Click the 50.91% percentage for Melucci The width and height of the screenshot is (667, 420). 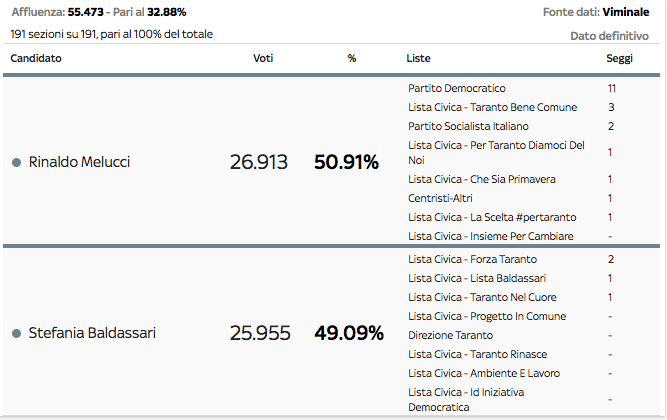pyautogui.click(x=346, y=162)
